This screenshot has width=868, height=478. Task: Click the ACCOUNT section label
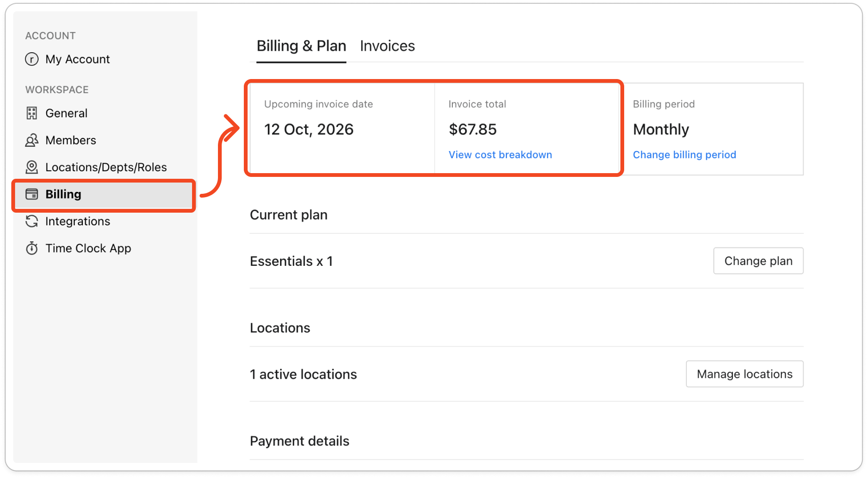(50, 36)
